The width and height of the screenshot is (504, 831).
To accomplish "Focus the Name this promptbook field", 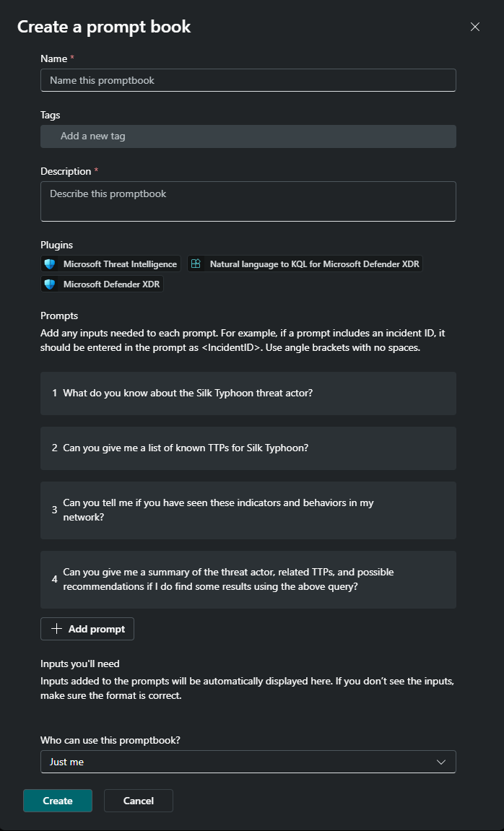I will pyautogui.click(x=248, y=80).
